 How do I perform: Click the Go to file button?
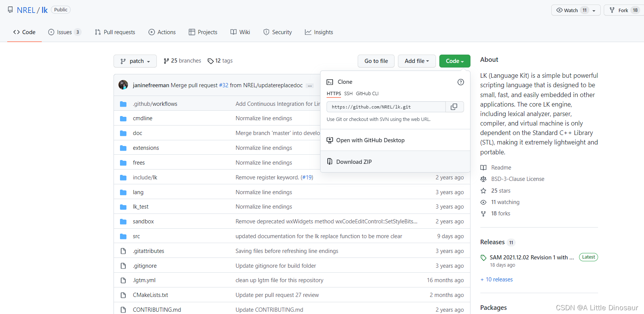pyautogui.click(x=376, y=61)
